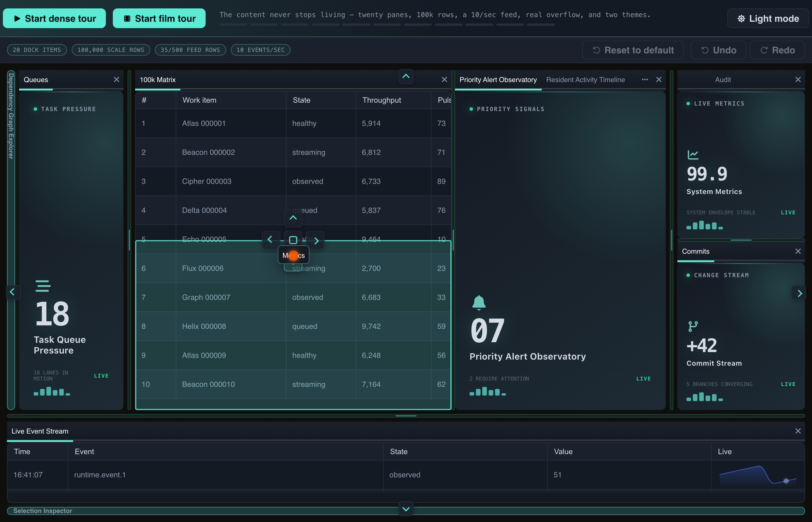Click Reset to default
812x522 pixels.
pos(633,50)
